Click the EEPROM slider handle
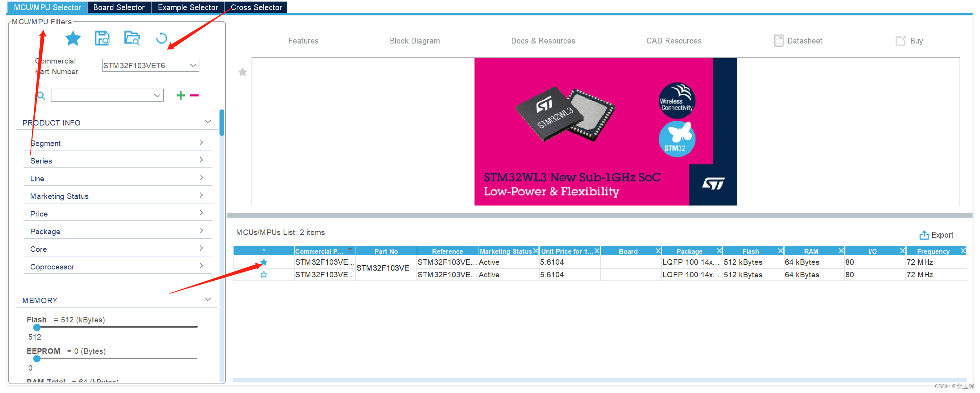 click(37, 358)
